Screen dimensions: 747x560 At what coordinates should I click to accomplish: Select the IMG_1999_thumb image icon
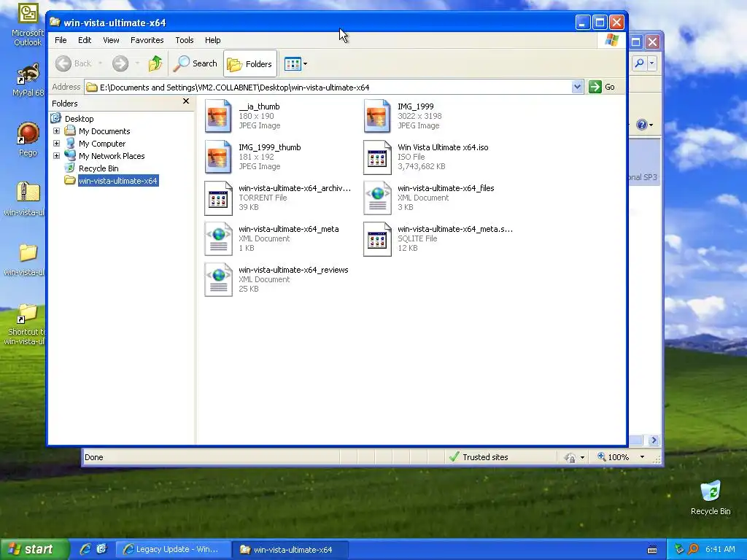[217, 157]
